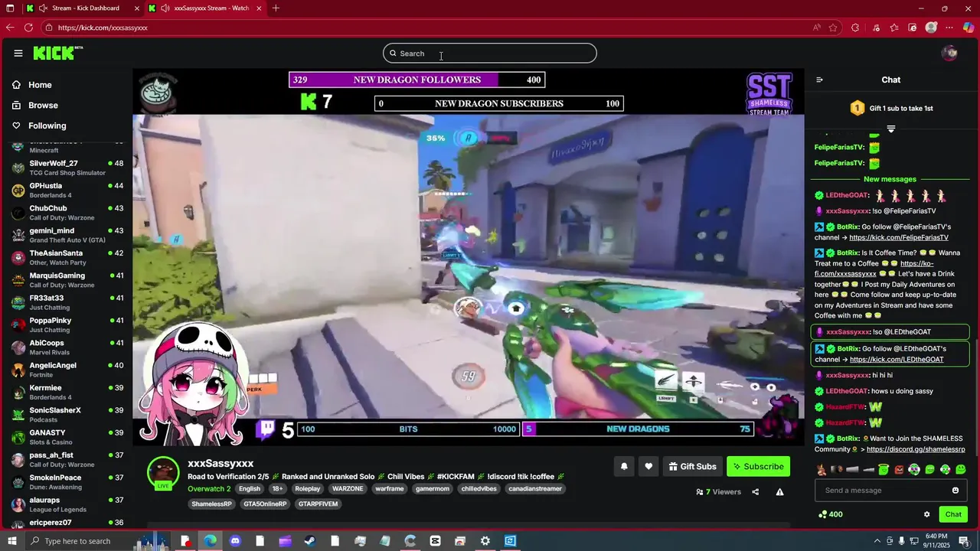Insert the red angry emote

coord(899,469)
